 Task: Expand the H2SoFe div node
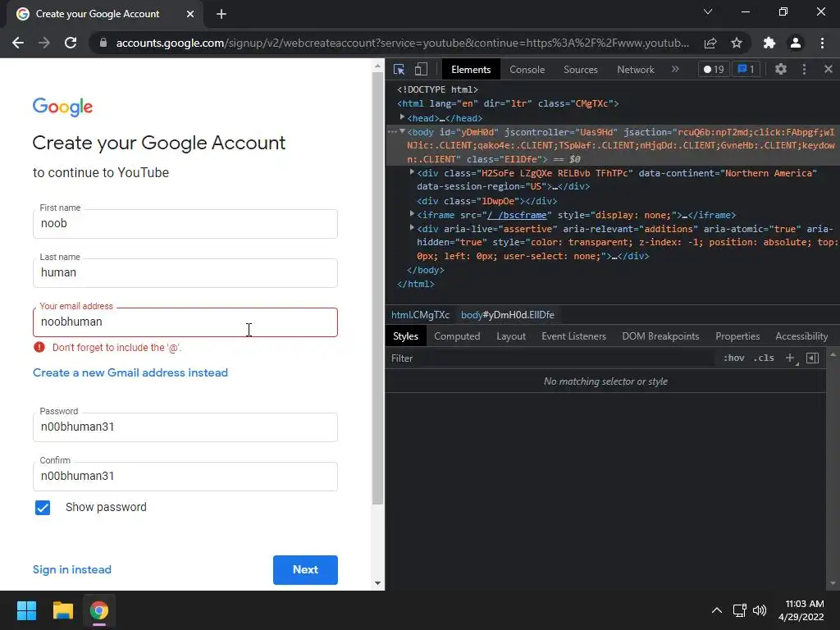tap(412, 172)
